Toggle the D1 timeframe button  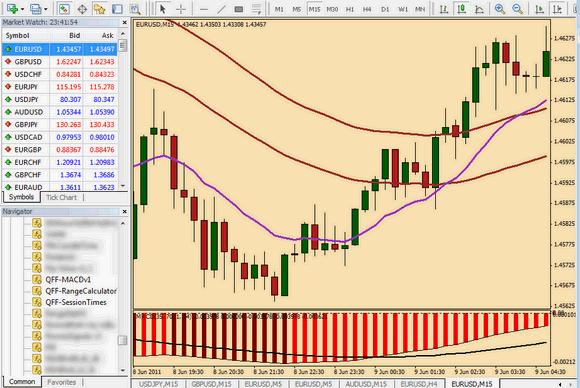(385, 9)
